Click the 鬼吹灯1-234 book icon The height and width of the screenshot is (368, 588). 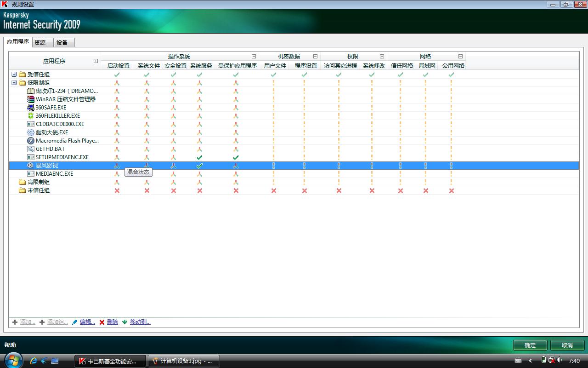[31, 91]
